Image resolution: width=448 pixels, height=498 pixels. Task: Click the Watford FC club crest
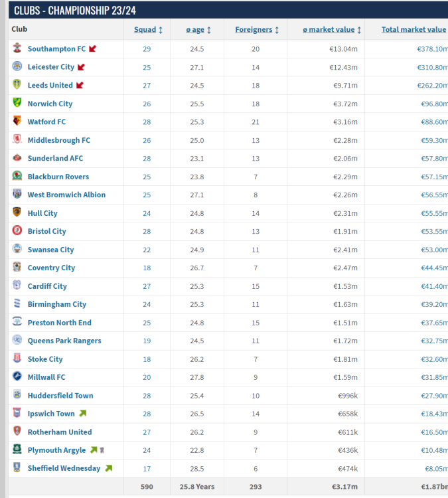click(x=17, y=121)
